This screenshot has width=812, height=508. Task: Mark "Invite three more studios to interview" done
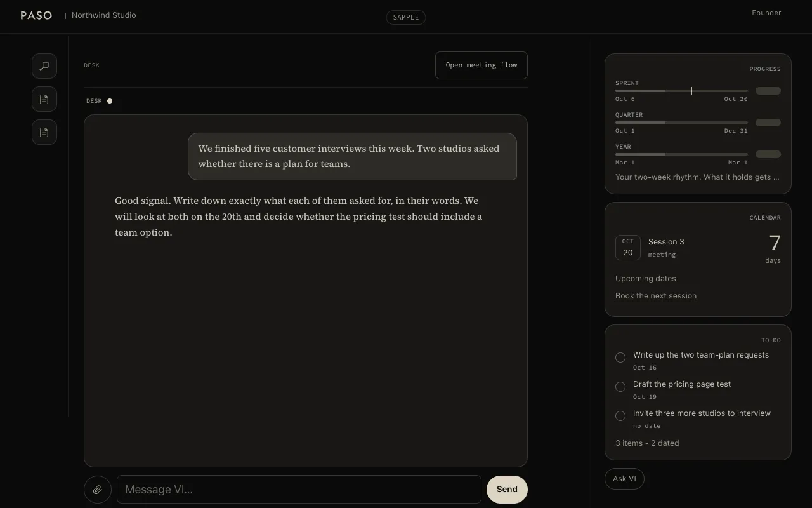point(620,416)
